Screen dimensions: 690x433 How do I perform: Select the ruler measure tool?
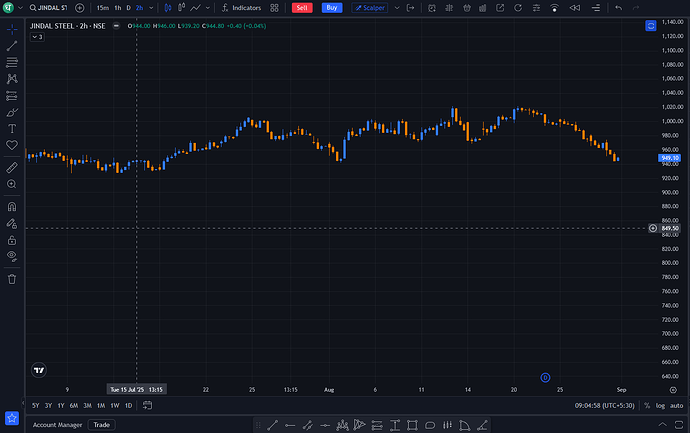click(12, 168)
